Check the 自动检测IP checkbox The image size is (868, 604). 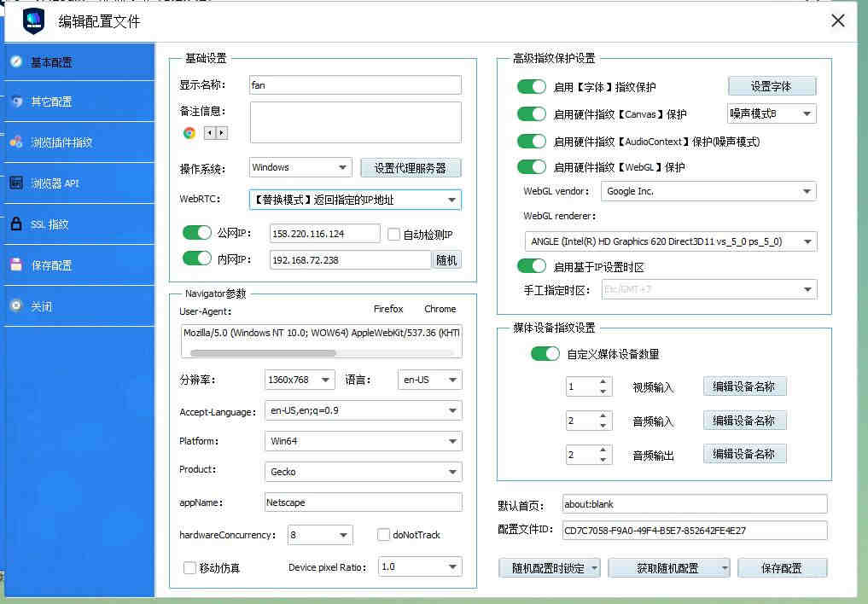(x=393, y=235)
